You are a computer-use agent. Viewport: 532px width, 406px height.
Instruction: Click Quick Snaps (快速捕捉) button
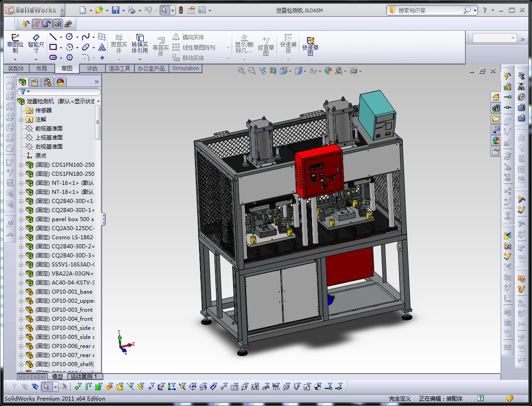tap(288, 44)
